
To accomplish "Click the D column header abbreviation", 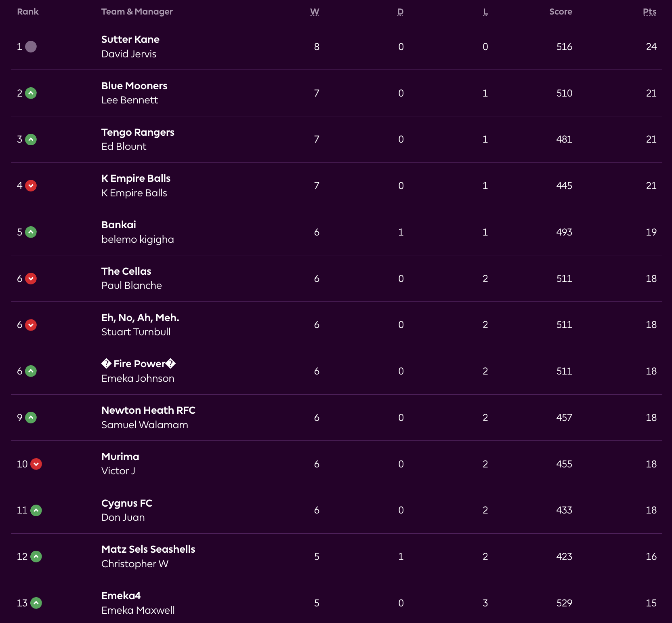I will point(400,12).
